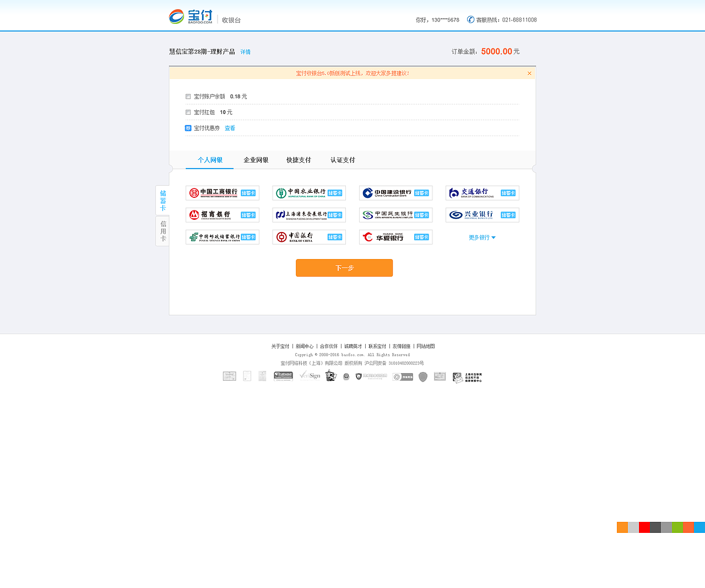Click product title 慧信宝第28期-理财产品
The image size is (705, 588).
pos(202,52)
